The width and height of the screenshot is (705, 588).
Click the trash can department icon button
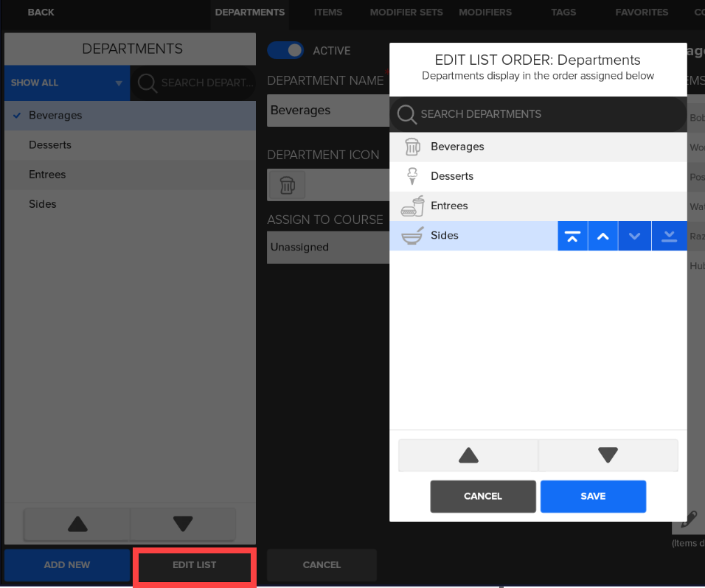[287, 185]
